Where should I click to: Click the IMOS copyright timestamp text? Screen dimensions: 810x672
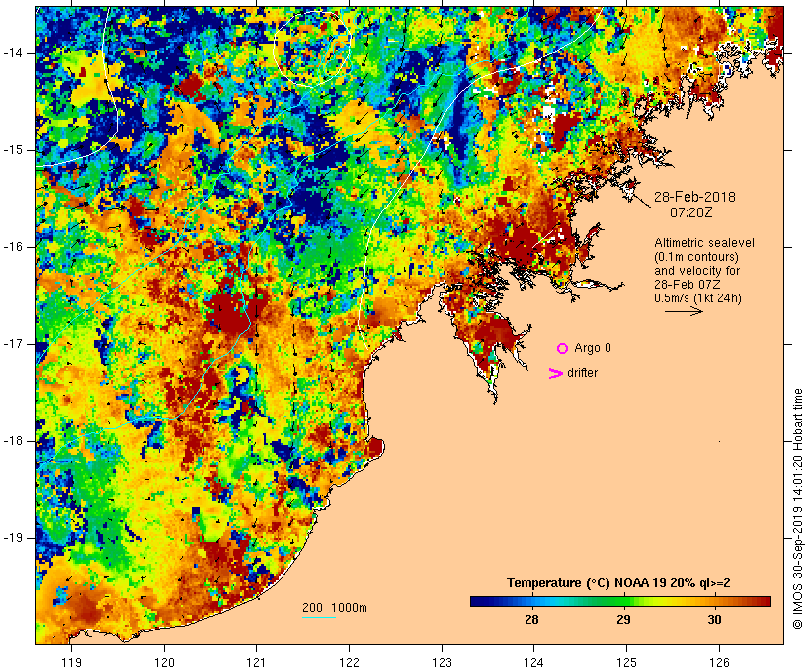(798, 509)
